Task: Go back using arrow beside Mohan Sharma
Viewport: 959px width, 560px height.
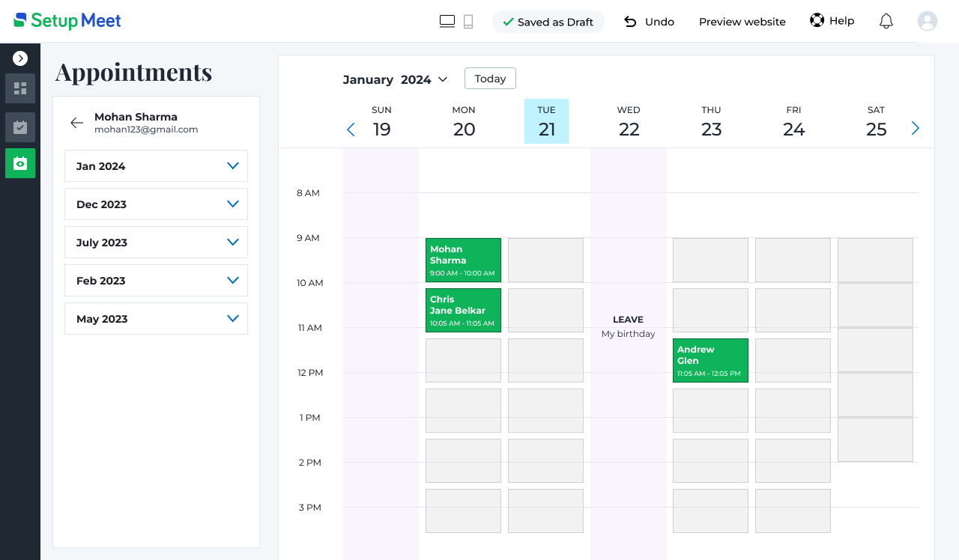Action: click(76, 123)
